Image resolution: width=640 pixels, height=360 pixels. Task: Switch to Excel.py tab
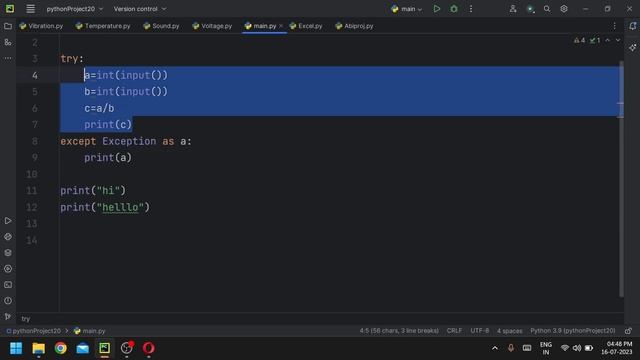coord(306,26)
